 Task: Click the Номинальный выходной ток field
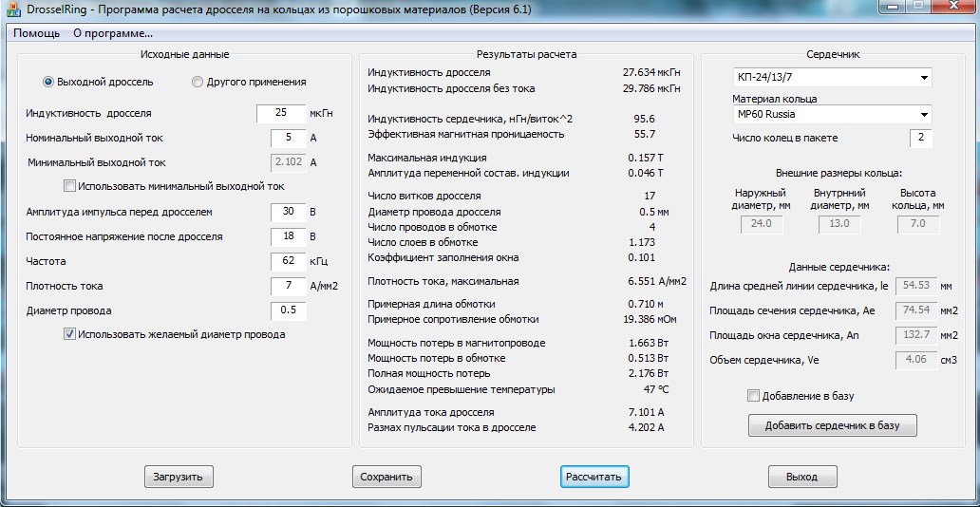click(288, 138)
